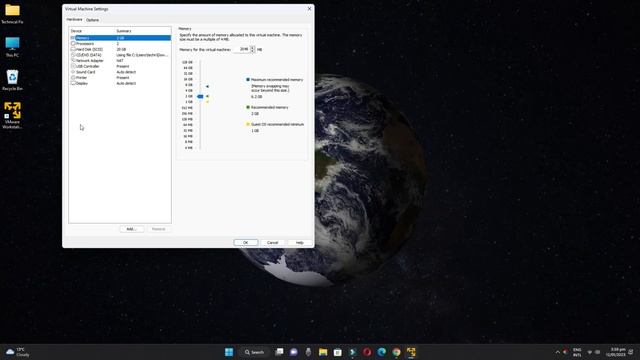
Task: Click the memory slider thumb at 2 GB
Action: coord(200,96)
